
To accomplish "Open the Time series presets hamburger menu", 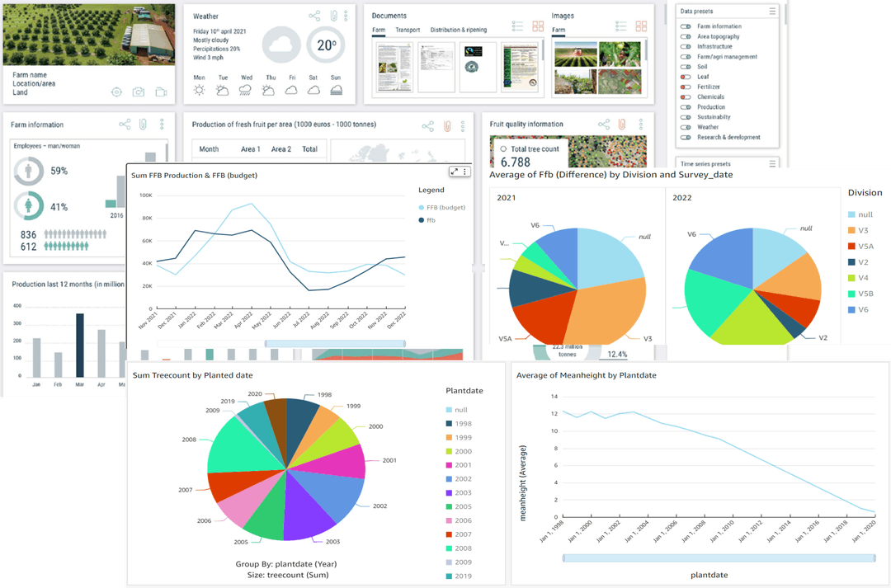I will click(772, 163).
